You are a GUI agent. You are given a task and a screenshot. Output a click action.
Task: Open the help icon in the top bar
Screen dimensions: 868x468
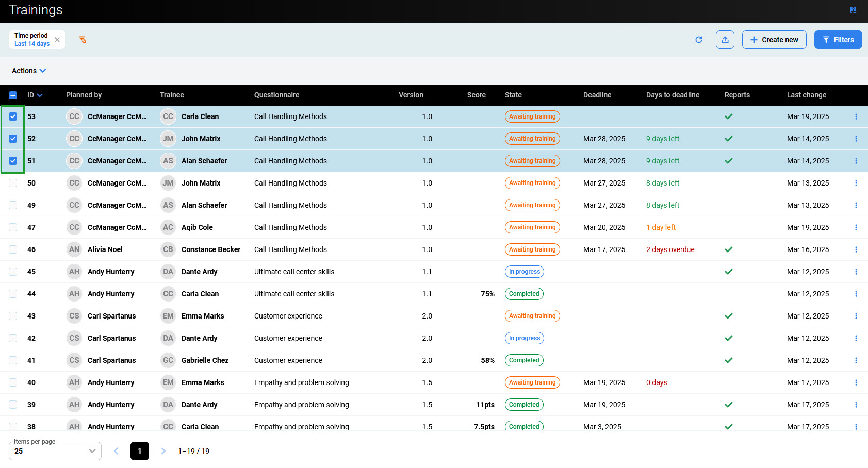tap(853, 10)
